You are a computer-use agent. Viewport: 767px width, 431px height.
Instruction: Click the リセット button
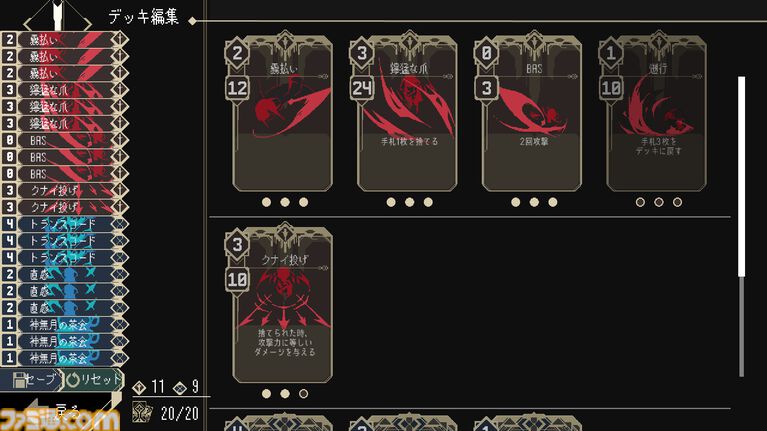click(x=93, y=380)
